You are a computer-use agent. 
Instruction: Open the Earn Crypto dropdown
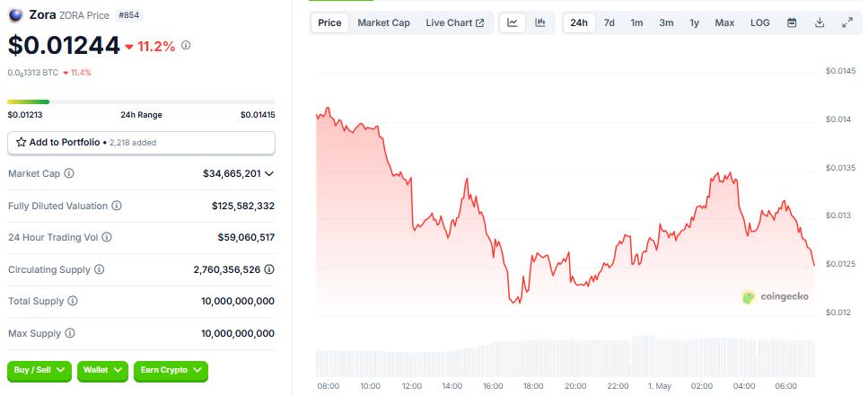[x=170, y=369]
